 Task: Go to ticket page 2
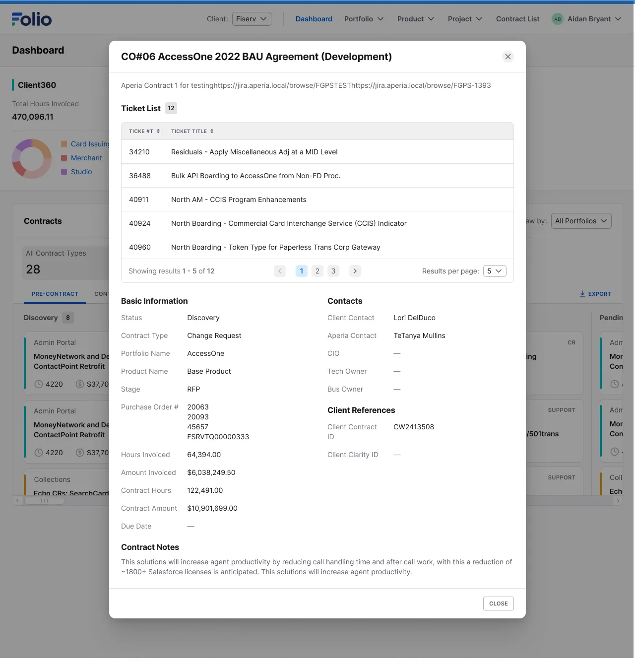(317, 271)
